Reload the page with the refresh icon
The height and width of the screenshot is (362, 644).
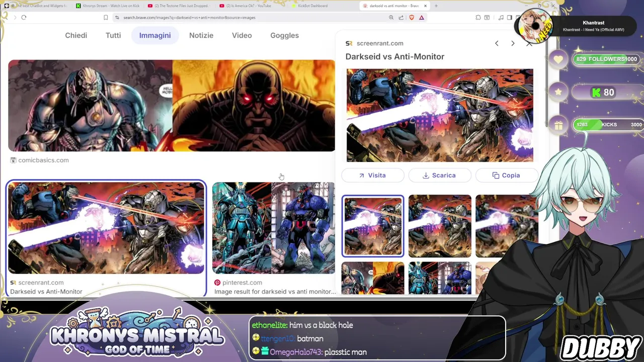24,18
